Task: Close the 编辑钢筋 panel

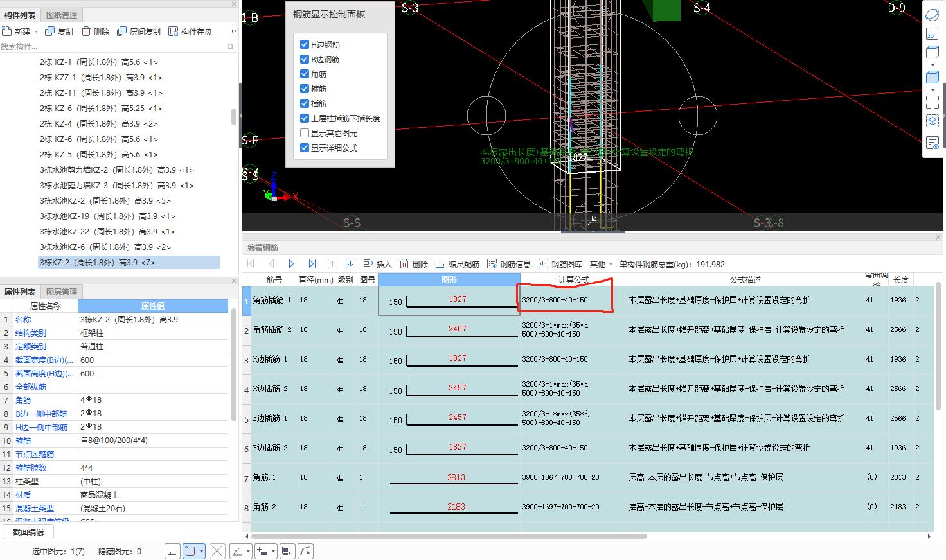Action: (x=938, y=237)
